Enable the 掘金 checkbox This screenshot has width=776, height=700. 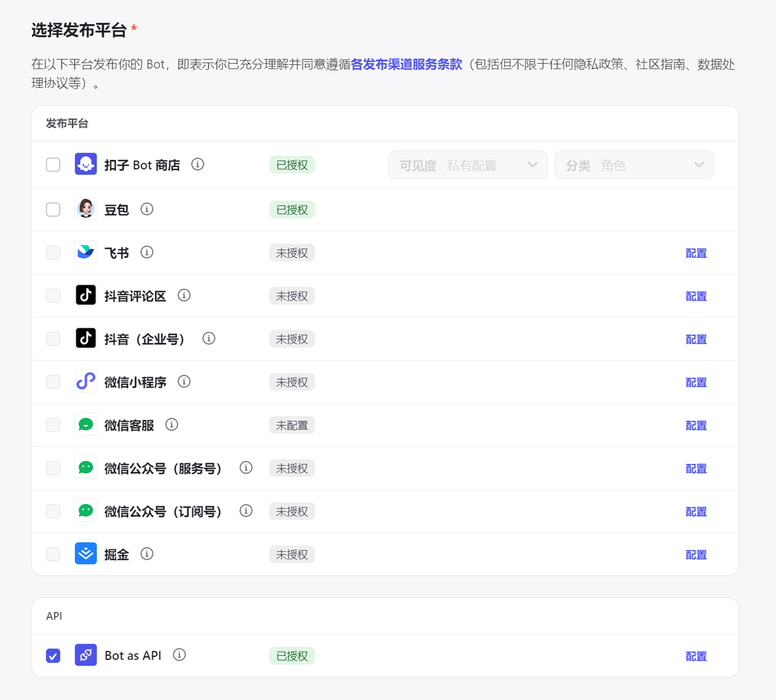point(53,554)
